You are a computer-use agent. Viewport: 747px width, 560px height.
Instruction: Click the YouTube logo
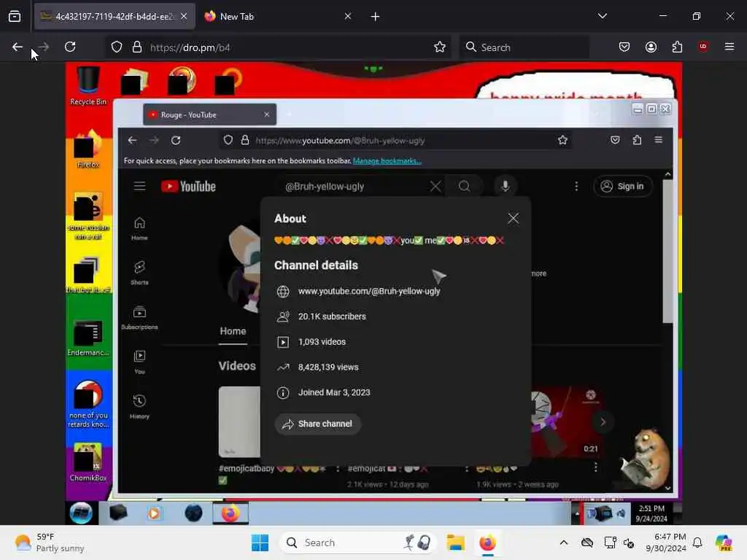pos(188,186)
